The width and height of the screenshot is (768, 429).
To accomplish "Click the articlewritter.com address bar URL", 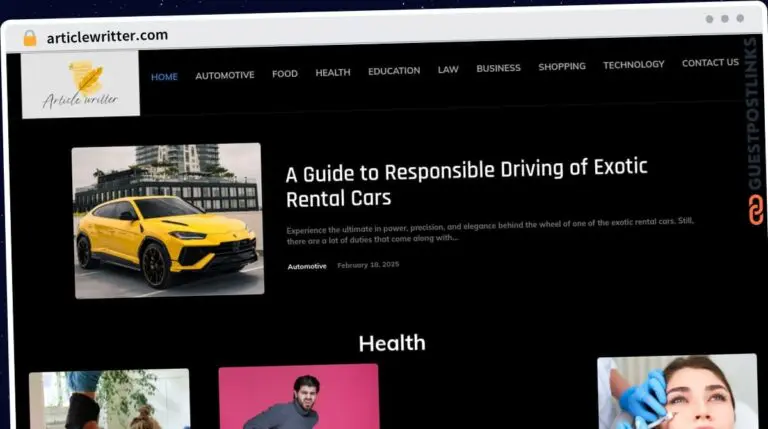I will [x=107, y=36].
